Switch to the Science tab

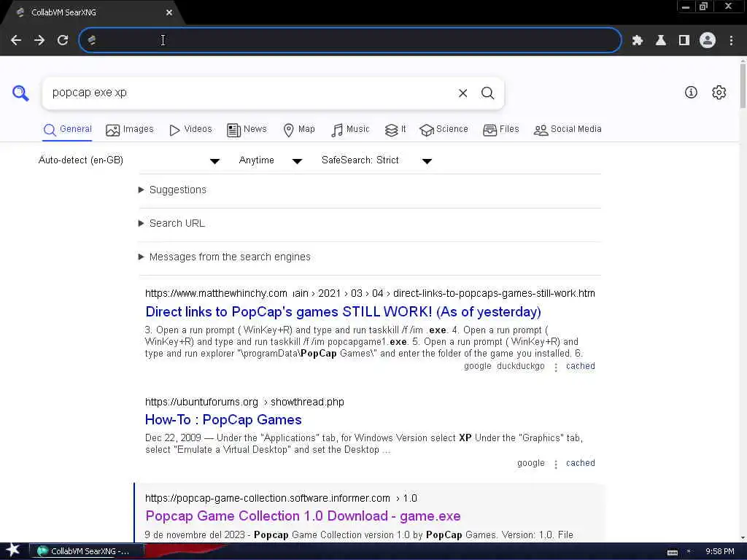[x=444, y=130]
